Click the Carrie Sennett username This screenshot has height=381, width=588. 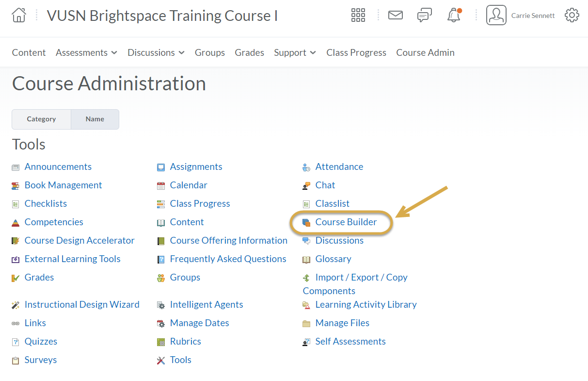coord(533,16)
